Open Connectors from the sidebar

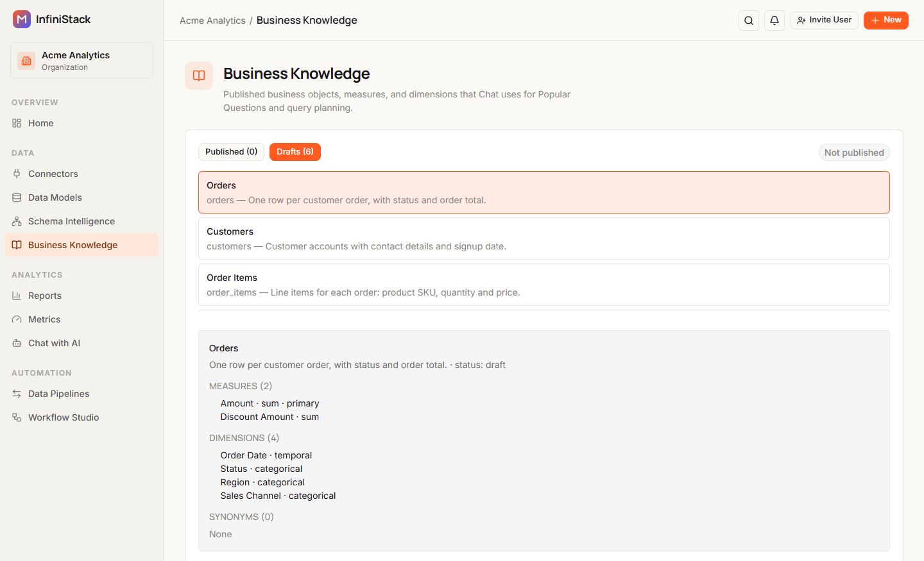[81, 174]
